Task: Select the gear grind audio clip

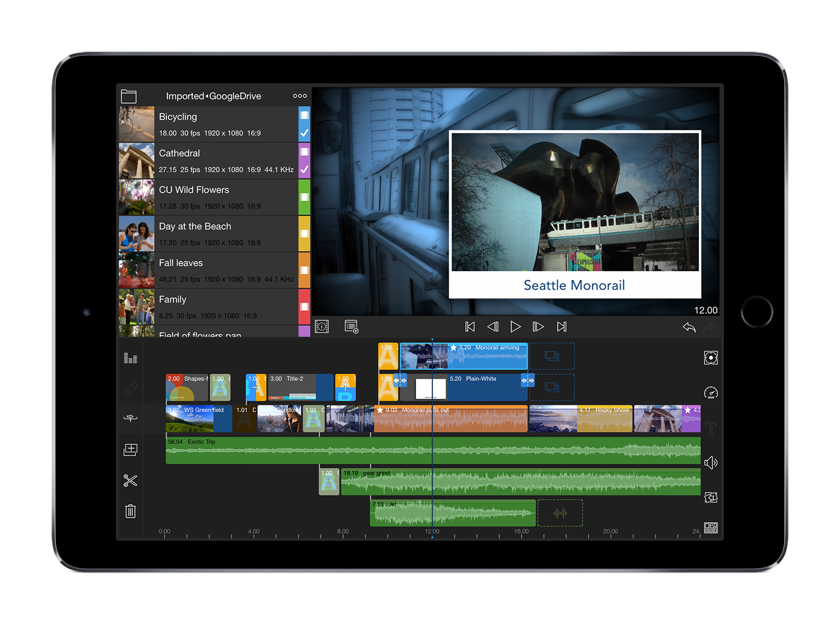Action: pyautogui.click(x=521, y=482)
